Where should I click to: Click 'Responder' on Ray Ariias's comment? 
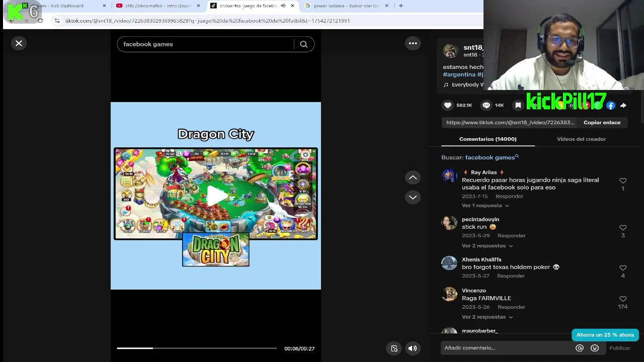tap(509, 197)
